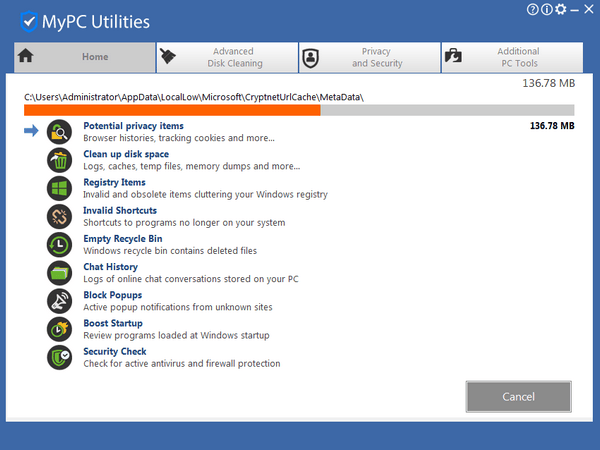Click the MyPC Utilities shield logo
The height and width of the screenshot is (450, 600).
tap(30, 21)
